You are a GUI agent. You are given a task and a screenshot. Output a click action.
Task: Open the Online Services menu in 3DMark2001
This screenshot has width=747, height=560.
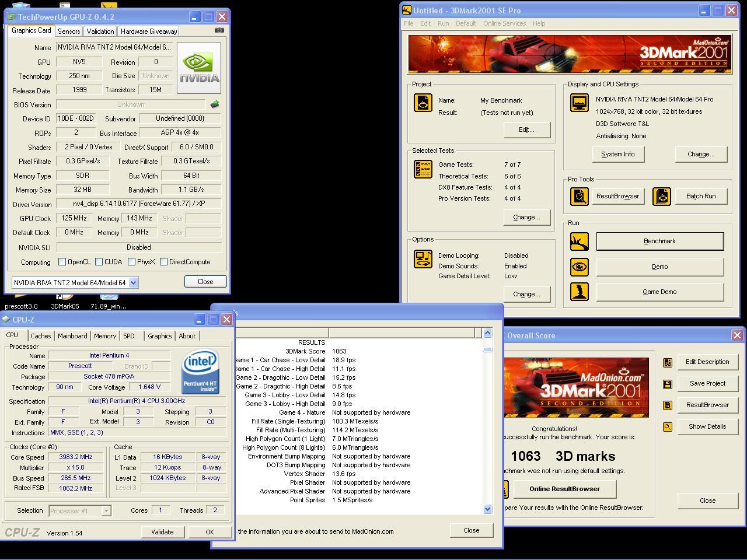coord(505,23)
